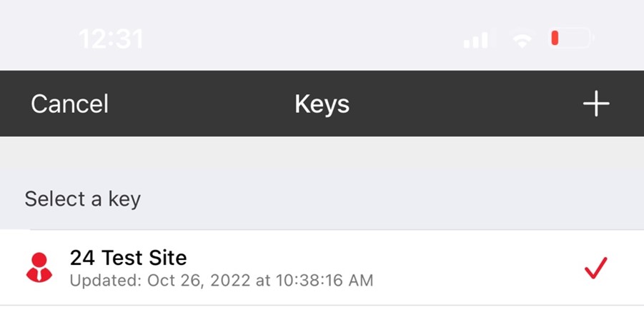Tap the Wi-Fi status icon
644x317 pixels.
click(522, 40)
